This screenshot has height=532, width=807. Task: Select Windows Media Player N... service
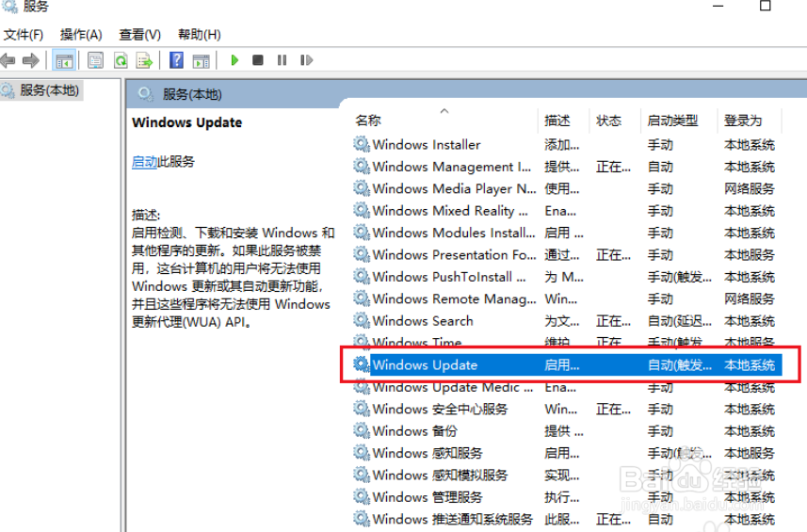pos(567,189)
